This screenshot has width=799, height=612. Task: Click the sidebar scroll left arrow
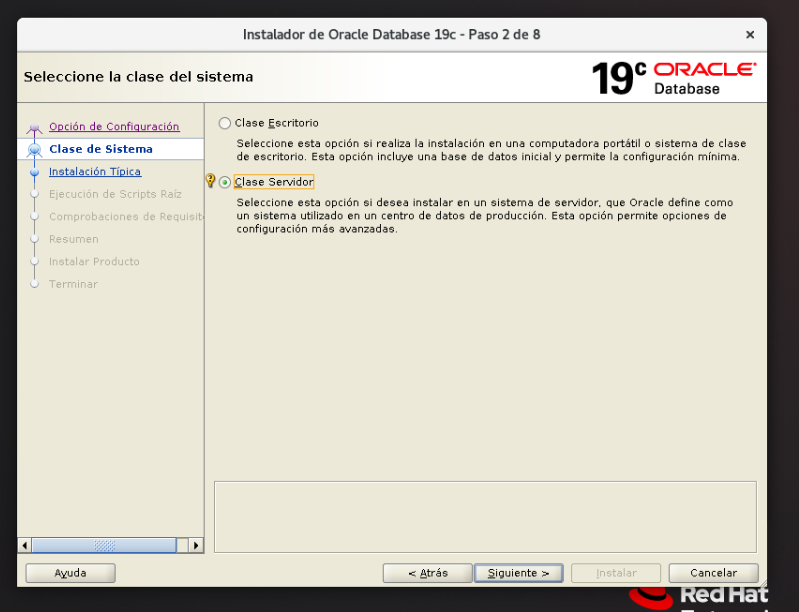[x=24, y=545]
